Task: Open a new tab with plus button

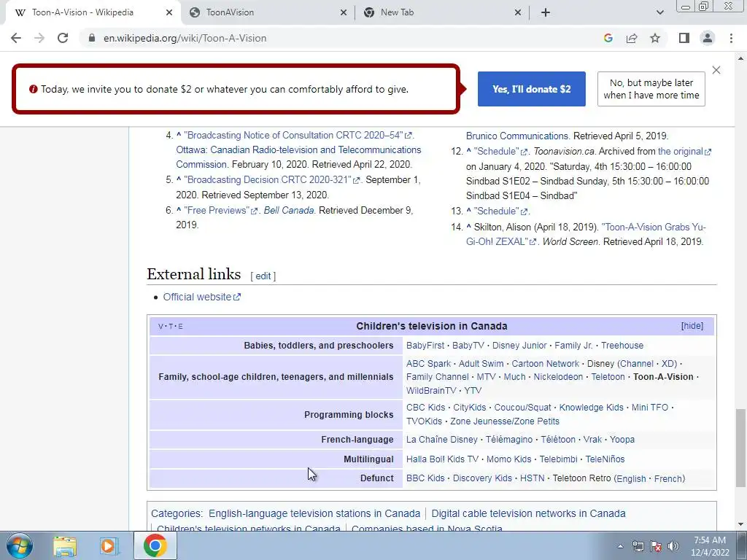Action: tap(546, 12)
